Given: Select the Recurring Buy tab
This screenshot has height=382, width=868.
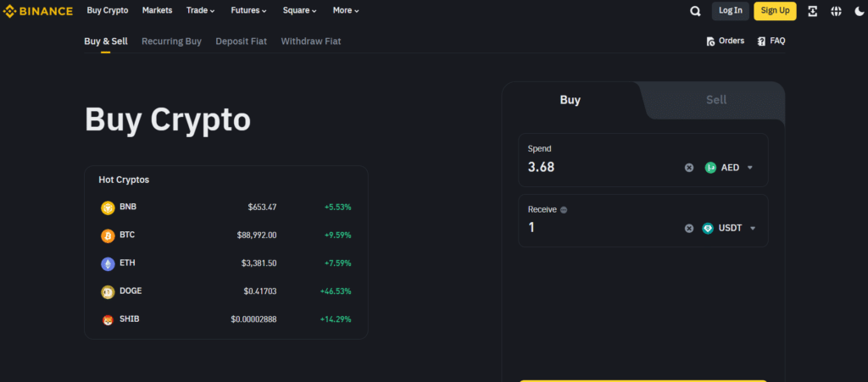Looking at the screenshot, I should 171,42.
